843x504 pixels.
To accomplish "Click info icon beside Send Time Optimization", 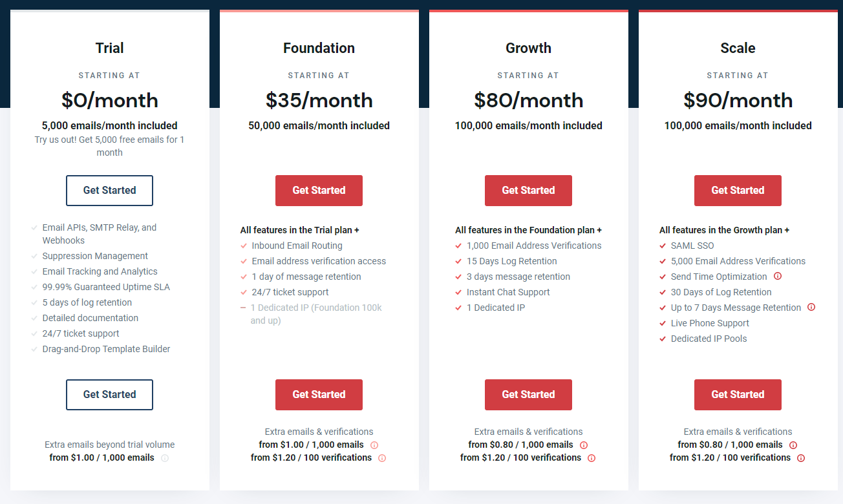I will 778,276.
